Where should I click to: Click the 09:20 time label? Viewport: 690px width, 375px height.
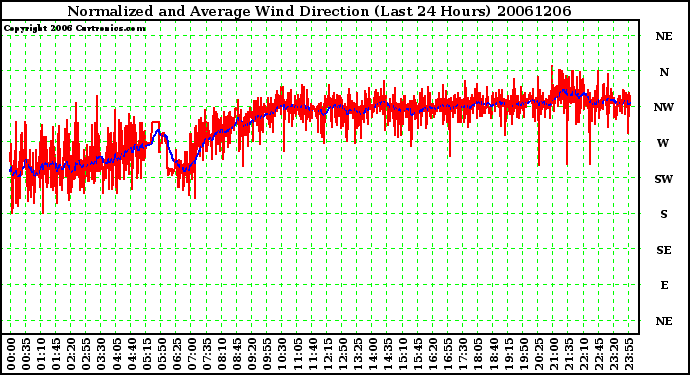tap(252, 354)
